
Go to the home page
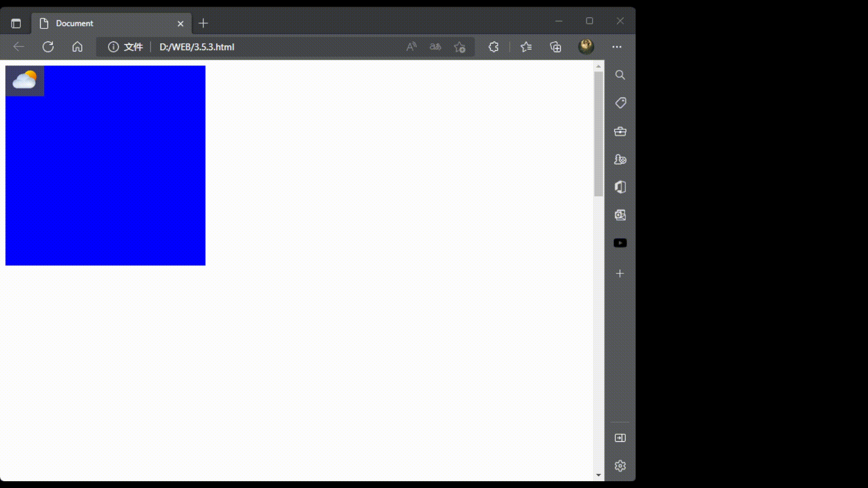tap(77, 47)
